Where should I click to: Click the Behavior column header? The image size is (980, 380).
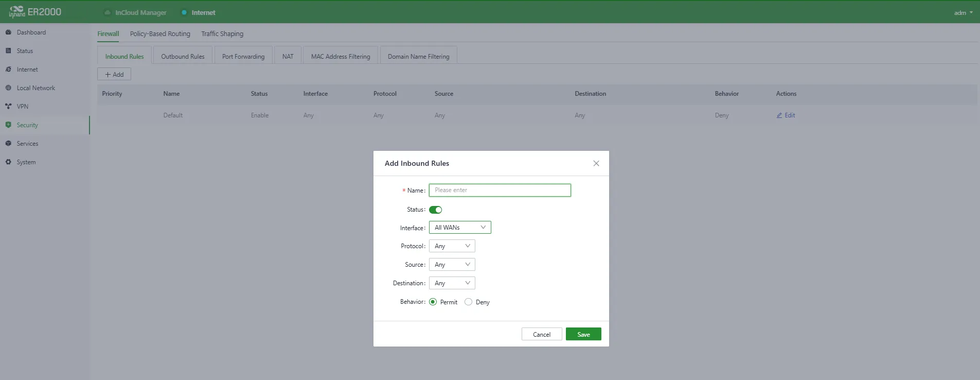click(726, 94)
